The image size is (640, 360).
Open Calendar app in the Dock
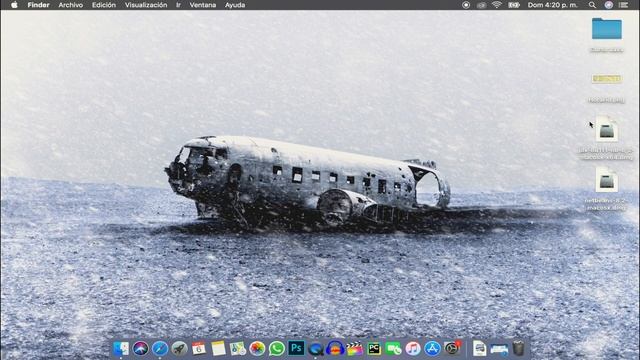click(x=199, y=349)
